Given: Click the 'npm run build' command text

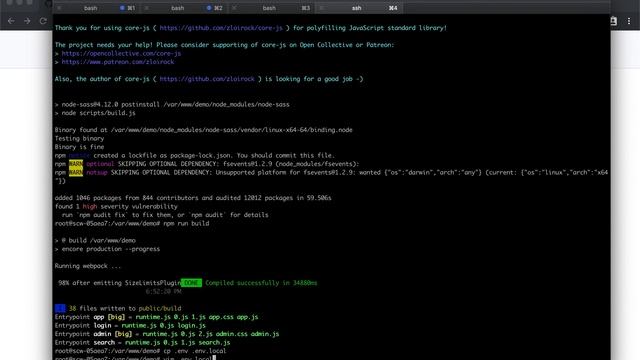Looking at the screenshot, I should click(186, 223).
